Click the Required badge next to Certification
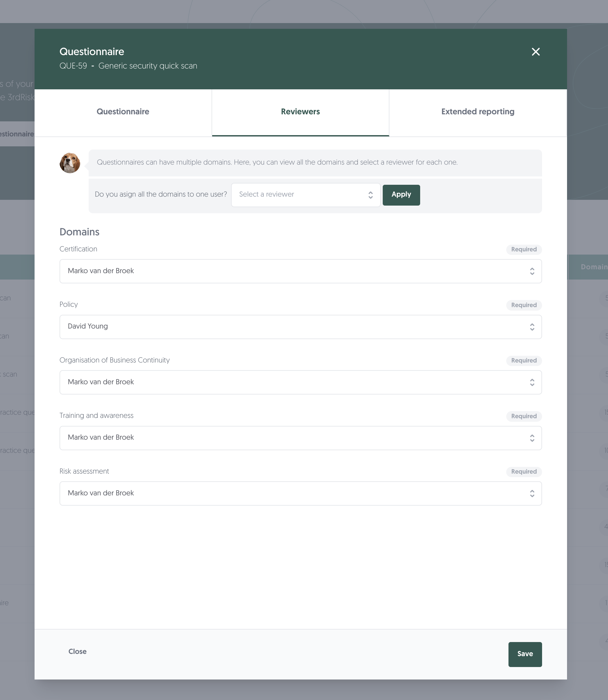The height and width of the screenshot is (700, 608). pyautogui.click(x=524, y=249)
